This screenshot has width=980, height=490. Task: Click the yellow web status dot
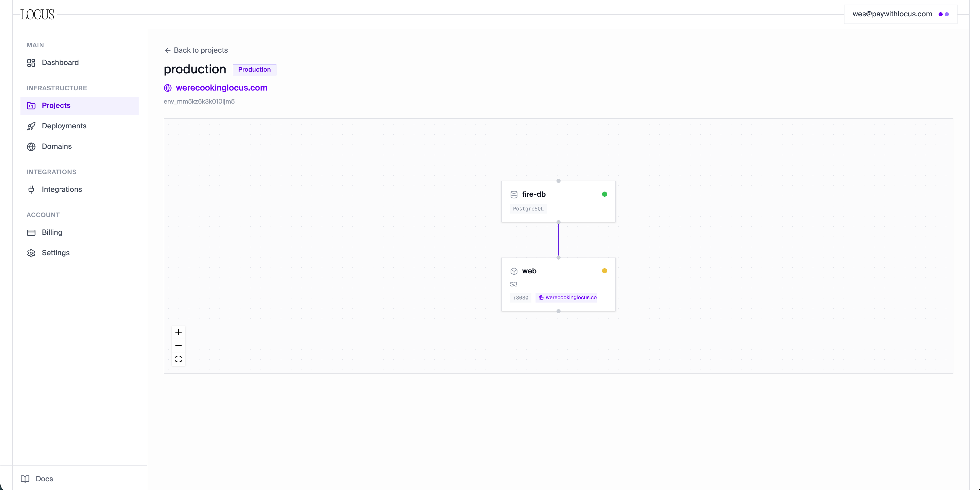click(604, 271)
